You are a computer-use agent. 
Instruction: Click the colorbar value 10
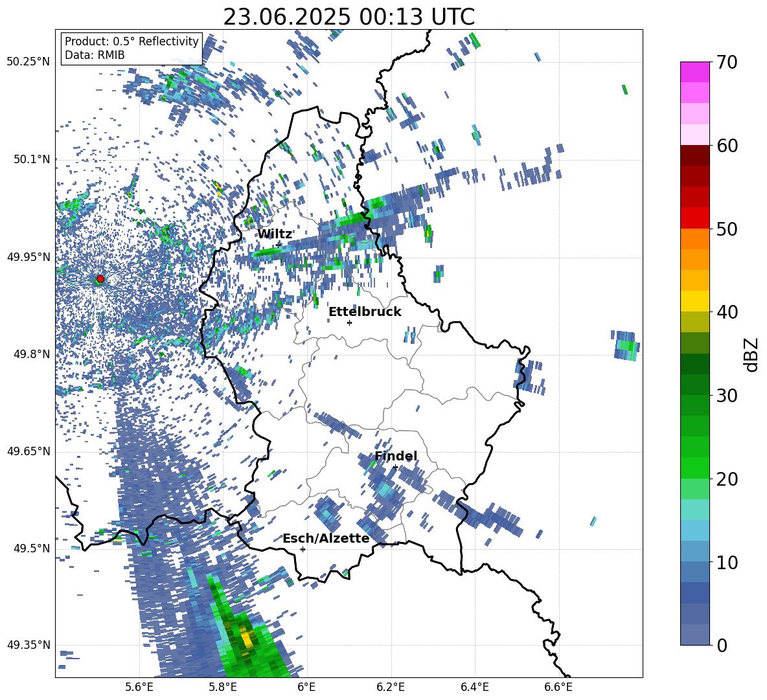click(x=727, y=562)
